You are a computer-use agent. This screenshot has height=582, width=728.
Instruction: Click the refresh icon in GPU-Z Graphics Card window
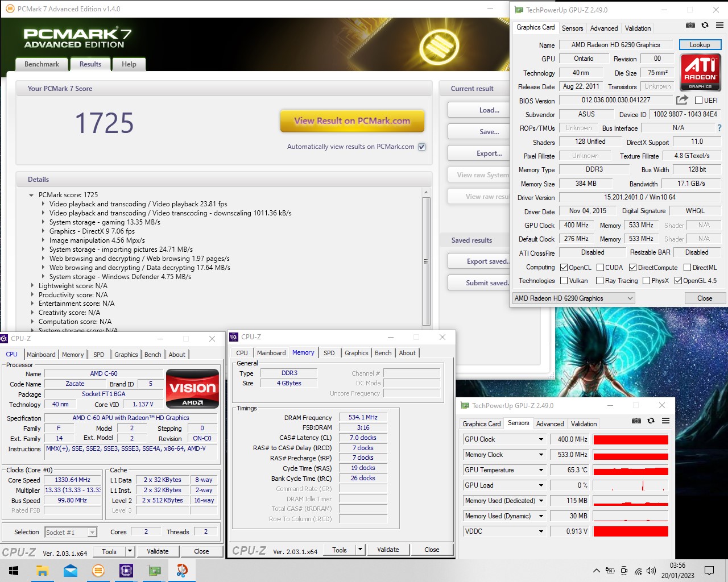705,25
